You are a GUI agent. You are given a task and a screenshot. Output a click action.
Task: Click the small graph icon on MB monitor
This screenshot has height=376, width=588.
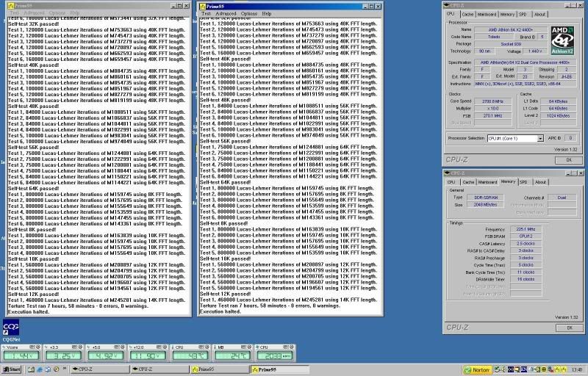pos(243,347)
